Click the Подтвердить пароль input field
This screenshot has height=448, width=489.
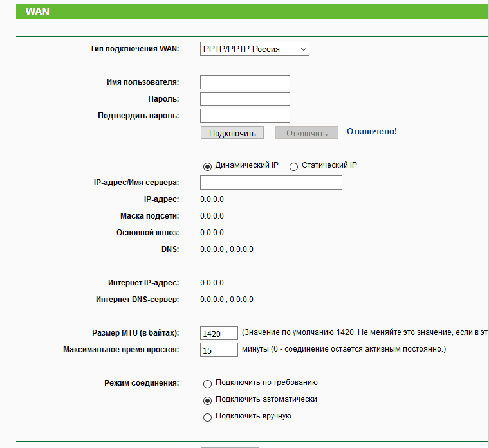[244, 116]
